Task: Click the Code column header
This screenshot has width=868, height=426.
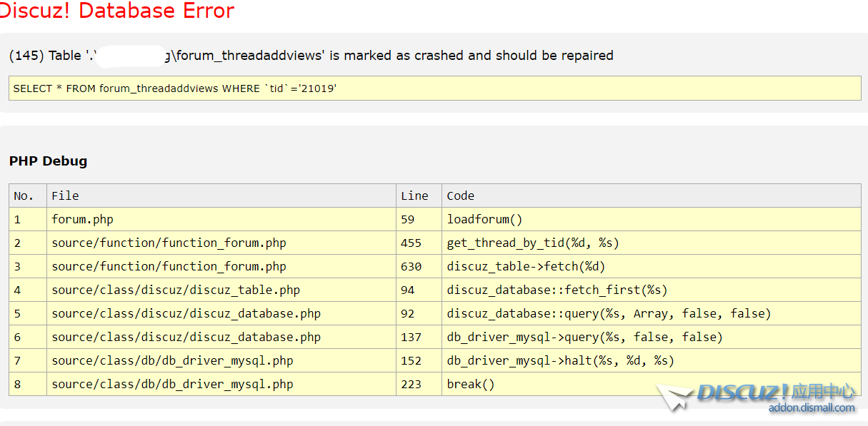Action: coord(461,196)
